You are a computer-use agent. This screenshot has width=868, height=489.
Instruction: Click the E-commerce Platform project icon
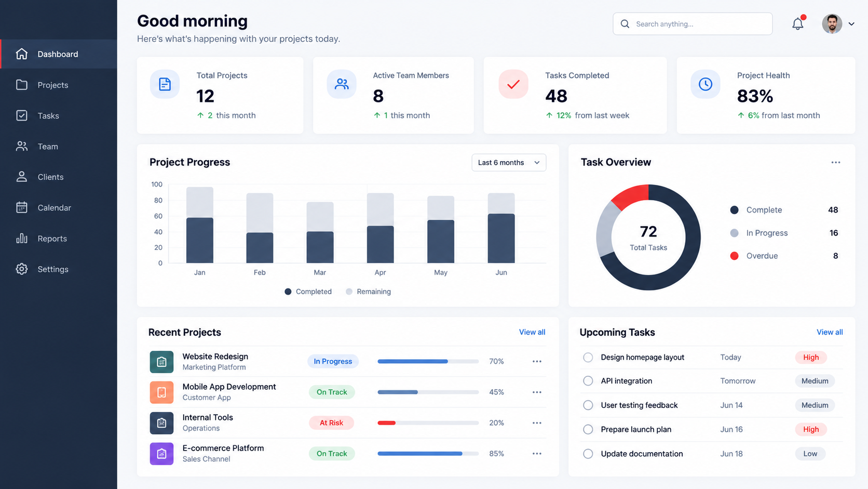[x=161, y=454]
